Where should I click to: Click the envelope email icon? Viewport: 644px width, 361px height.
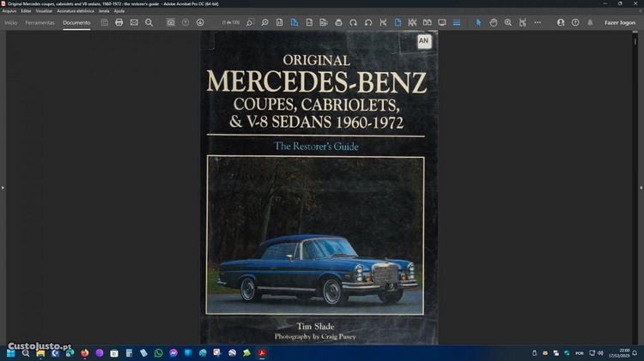[134, 22]
